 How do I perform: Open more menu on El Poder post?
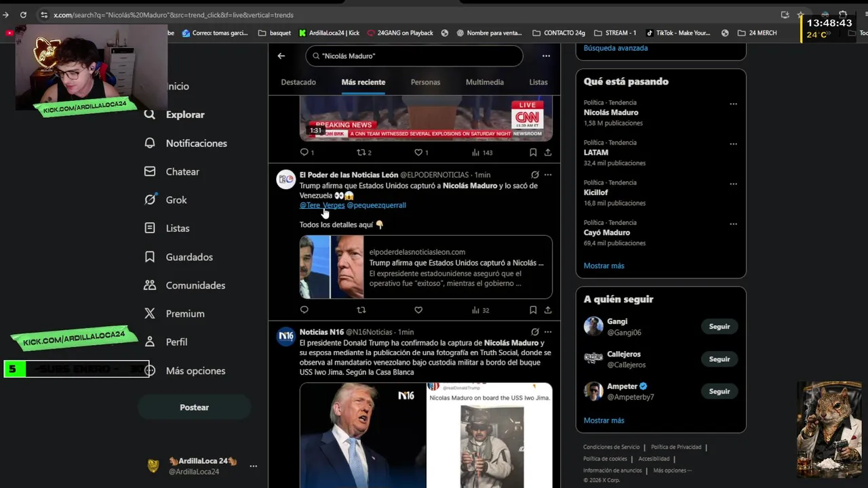tap(548, 175)
